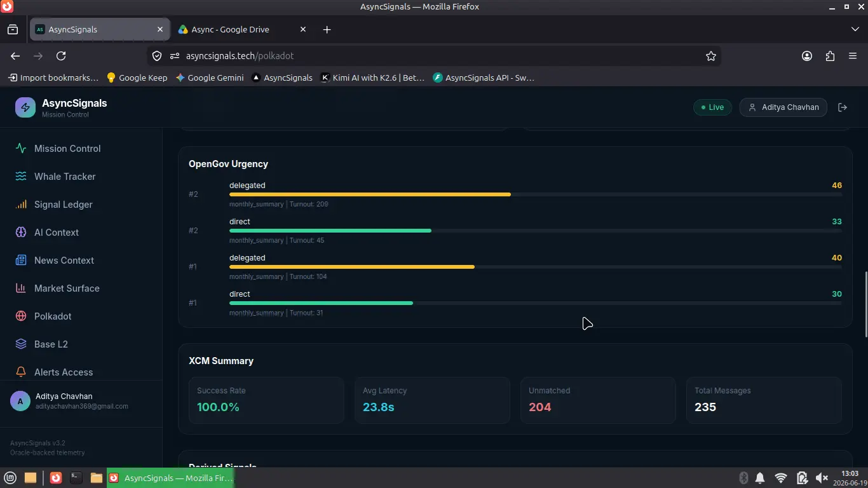
Task: Click the Polkadot globe icon
Action: coord(21,316)
